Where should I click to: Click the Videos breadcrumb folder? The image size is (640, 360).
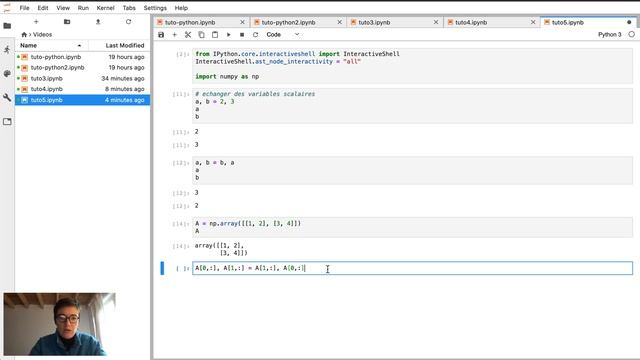(x=42, y=35)
